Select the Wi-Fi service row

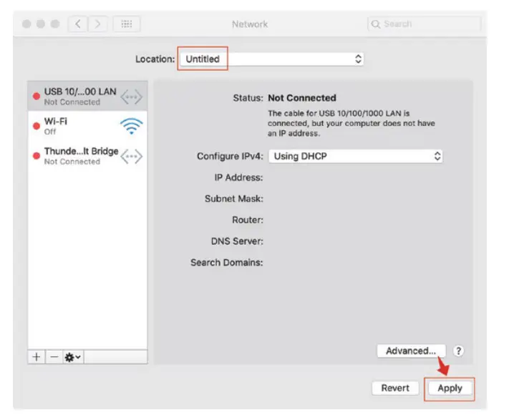[x=87, y=126]
